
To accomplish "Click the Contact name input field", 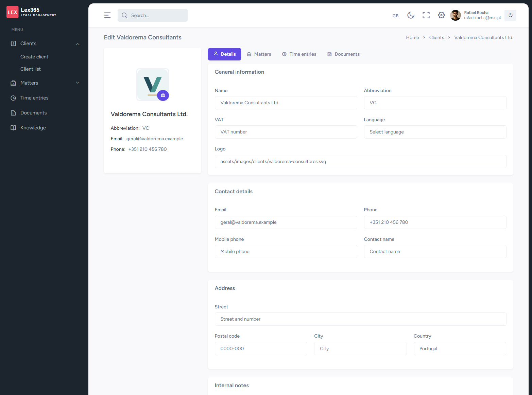I will click(435, 252).
